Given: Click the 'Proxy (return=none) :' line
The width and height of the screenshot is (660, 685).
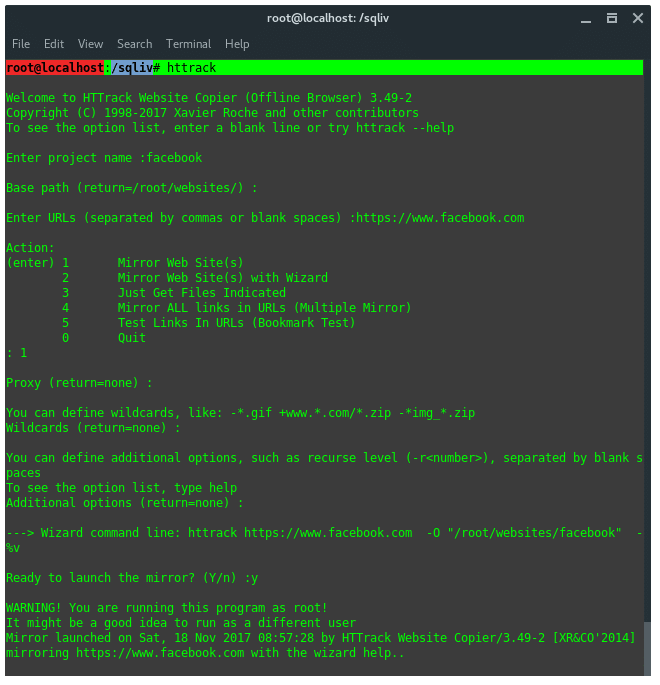Looking at the screenshot, I should pos(79,383).
